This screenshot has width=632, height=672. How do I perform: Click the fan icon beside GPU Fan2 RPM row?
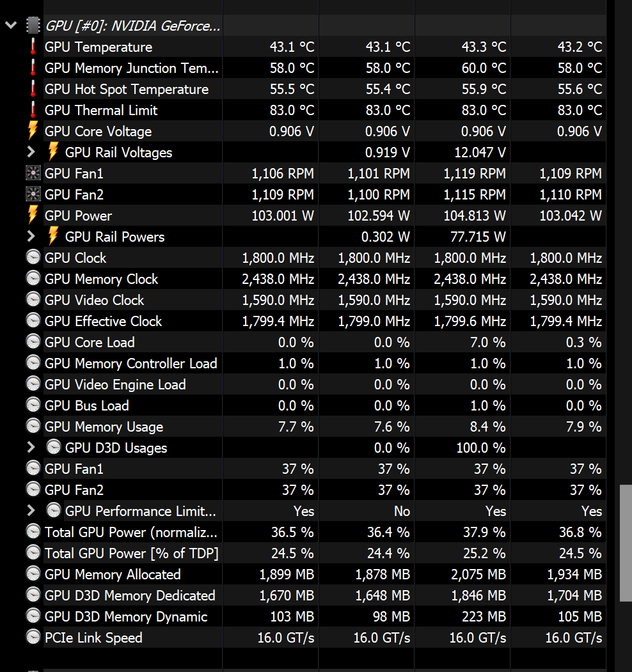[x=33, y=194]
